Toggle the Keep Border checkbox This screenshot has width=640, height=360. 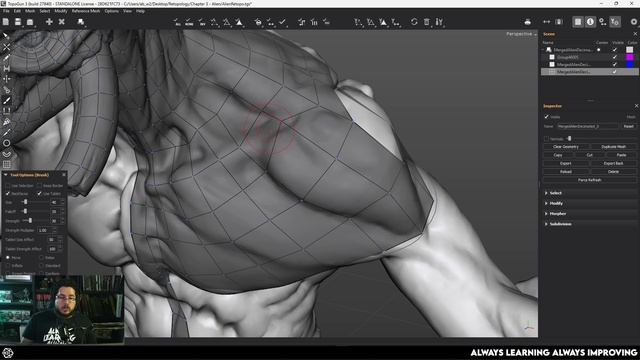click(x=40, y=186)
